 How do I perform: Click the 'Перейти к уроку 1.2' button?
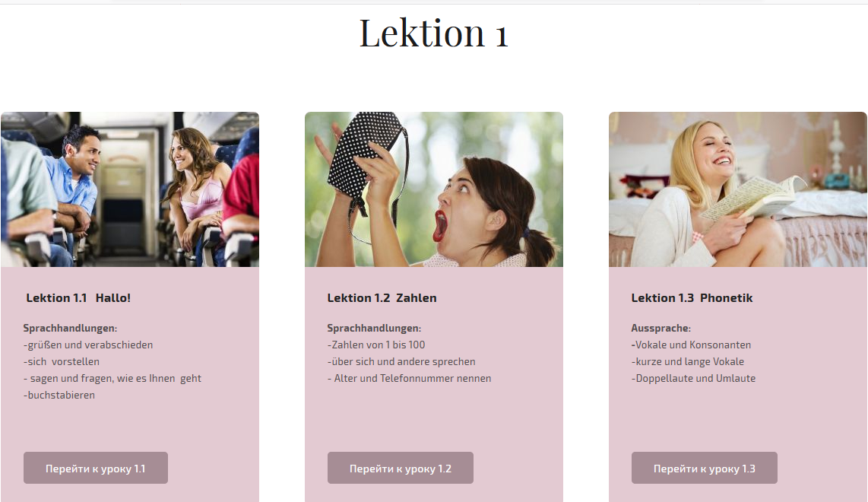coord(401,468)
